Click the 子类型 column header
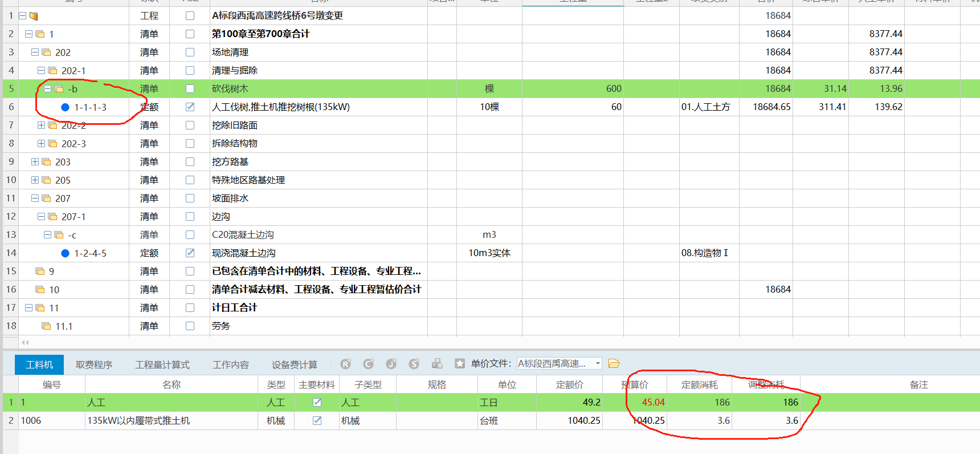This screenshot has height=454, width=980. click(368, 384)
